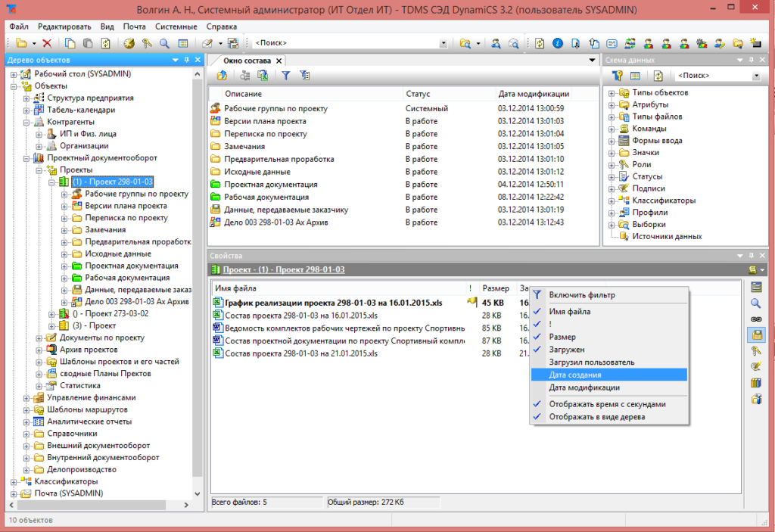Click the info icon on the upper toolbar
775x532 pixels.
(559, 43)
